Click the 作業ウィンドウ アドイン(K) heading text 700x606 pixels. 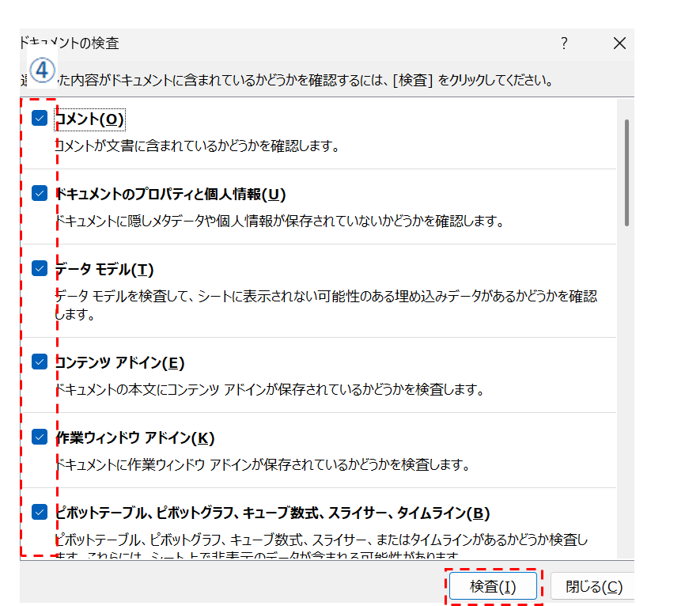(134, 437)
